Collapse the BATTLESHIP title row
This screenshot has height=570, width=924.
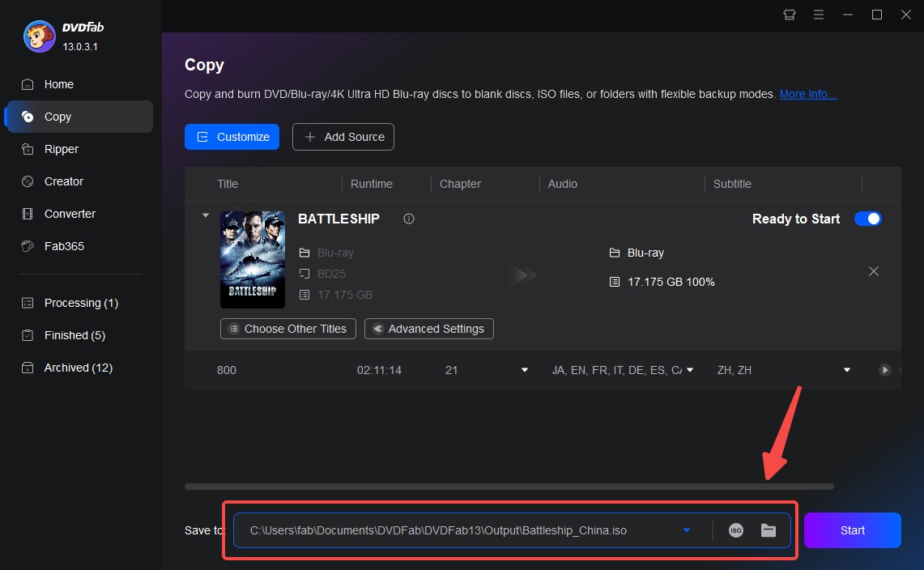(x=205, y=215)
